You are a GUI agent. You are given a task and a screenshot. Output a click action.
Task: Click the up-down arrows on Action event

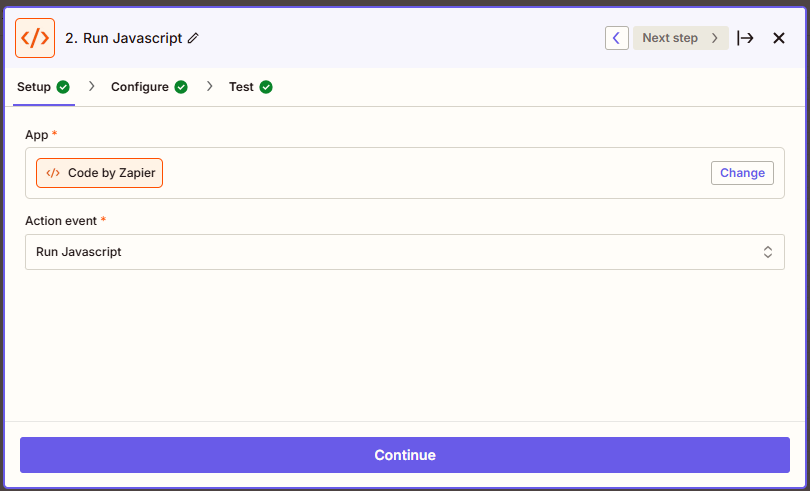pyautogui.click(x=768, y=252)
